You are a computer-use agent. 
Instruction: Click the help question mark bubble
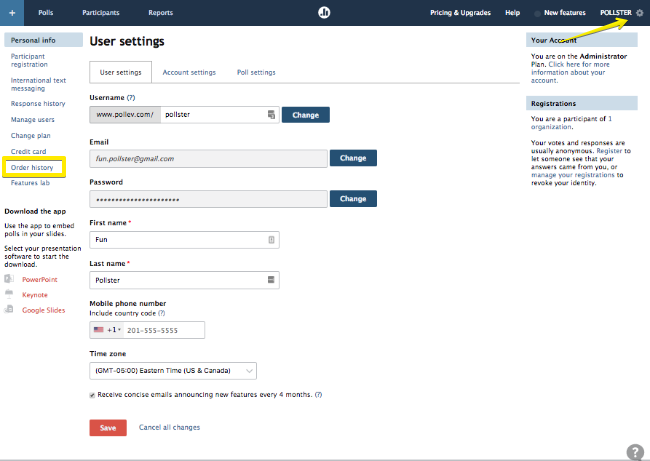tap(635, 452)
